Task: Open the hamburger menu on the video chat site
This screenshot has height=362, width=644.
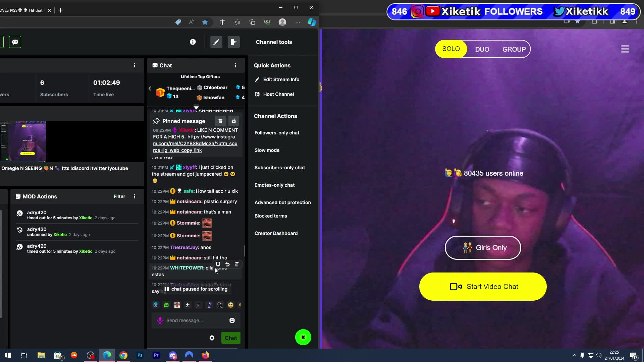Action: 625,49
